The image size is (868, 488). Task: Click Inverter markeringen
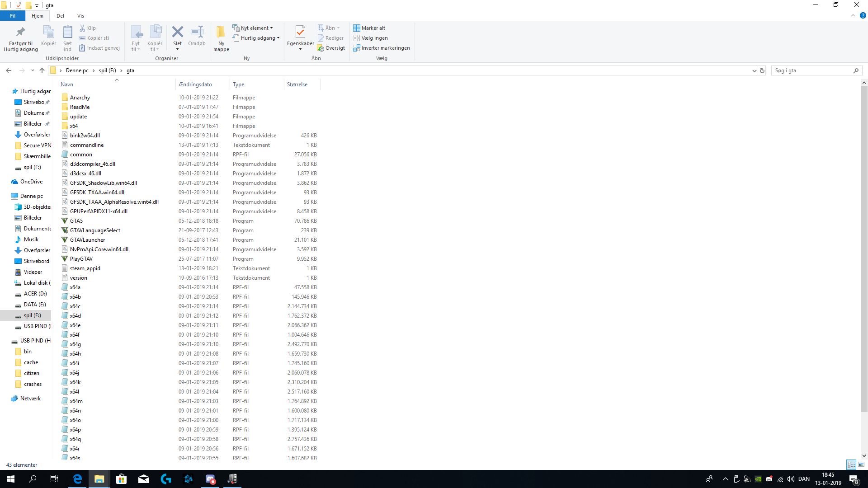tap(382, 48)
